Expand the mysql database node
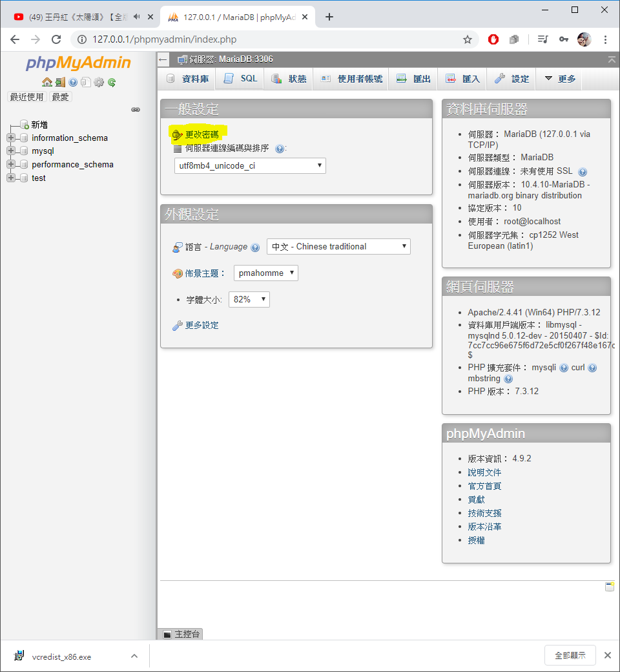Screen dimensions: 620x672 [x=11, y=151]
